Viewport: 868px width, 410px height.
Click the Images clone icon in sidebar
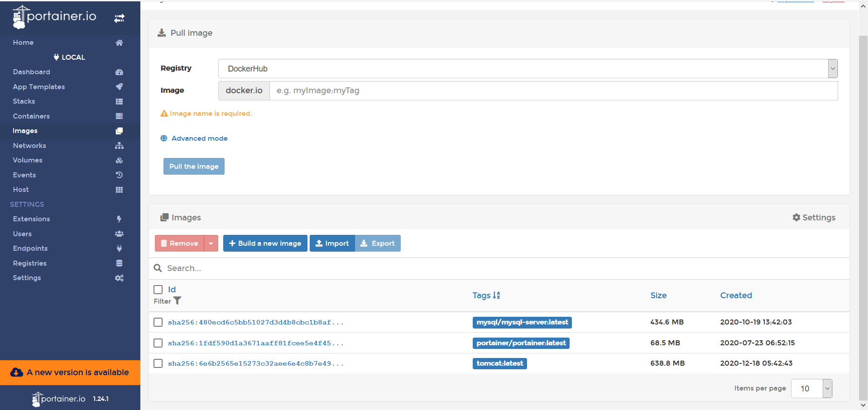(x=119, y=131)
